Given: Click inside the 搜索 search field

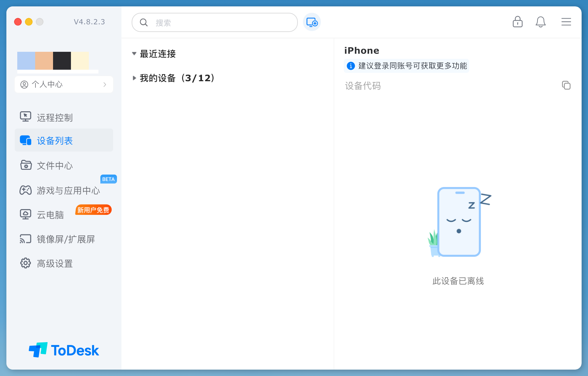Looking at the screenshot, I should coord(214,22).
